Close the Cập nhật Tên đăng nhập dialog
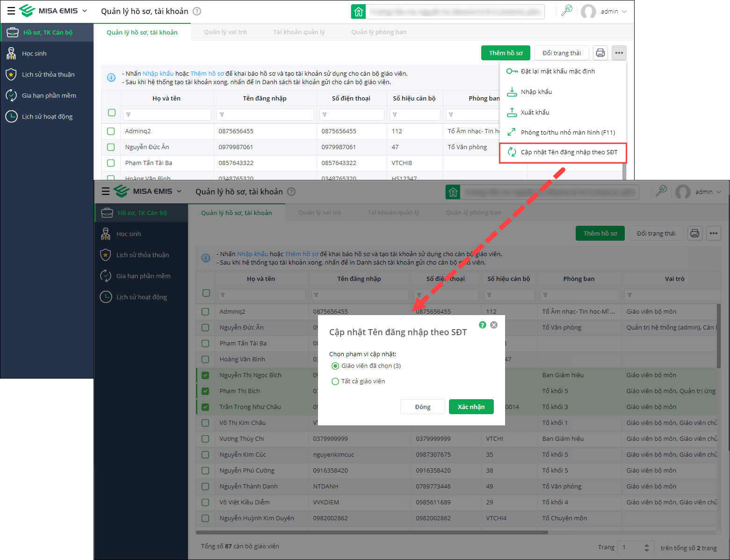The width and height of the screenshot is (730, 560). click(494, 325)
